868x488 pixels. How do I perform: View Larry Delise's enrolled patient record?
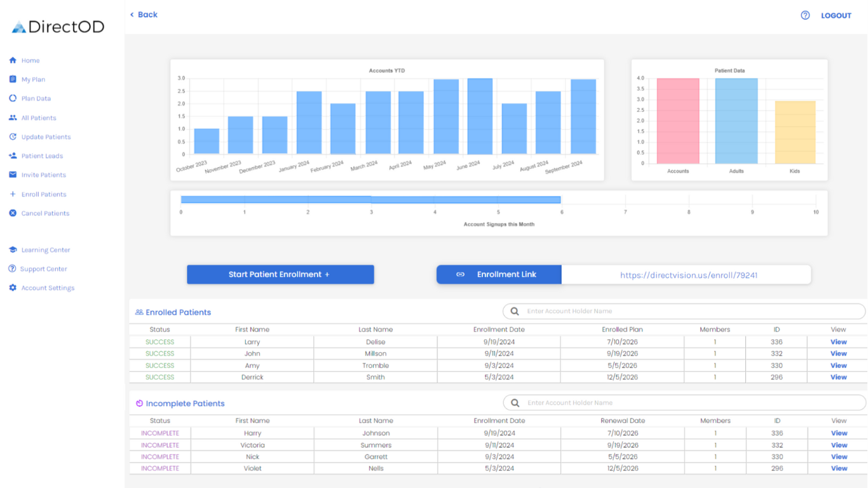[838, 342]
